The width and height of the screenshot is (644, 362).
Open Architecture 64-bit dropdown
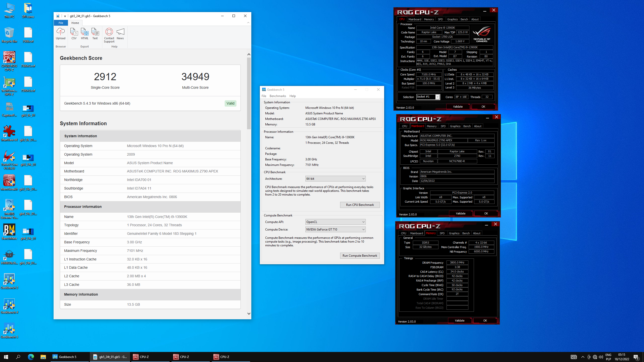pos(335,178)
